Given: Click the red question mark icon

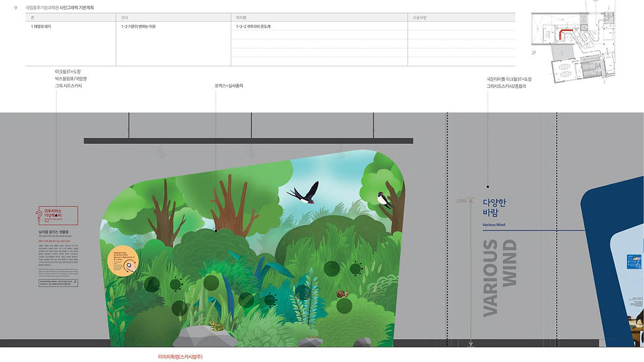Looking at the screenshot, I should (39, 215).
